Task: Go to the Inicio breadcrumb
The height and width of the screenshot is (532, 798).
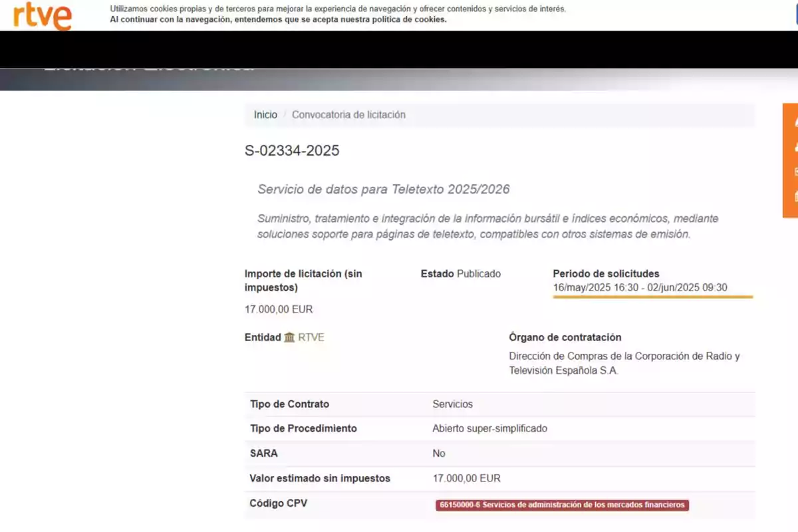Action: 265,114
